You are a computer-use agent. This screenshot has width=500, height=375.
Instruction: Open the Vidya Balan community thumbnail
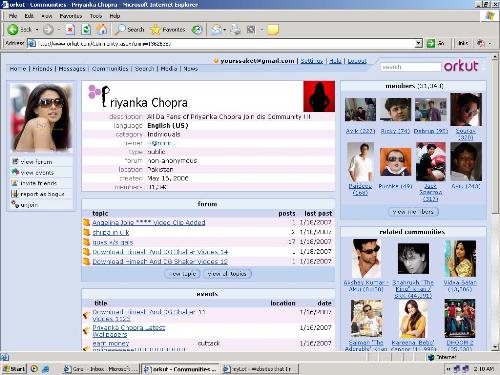pyautogui.click(x=460, y=258)
